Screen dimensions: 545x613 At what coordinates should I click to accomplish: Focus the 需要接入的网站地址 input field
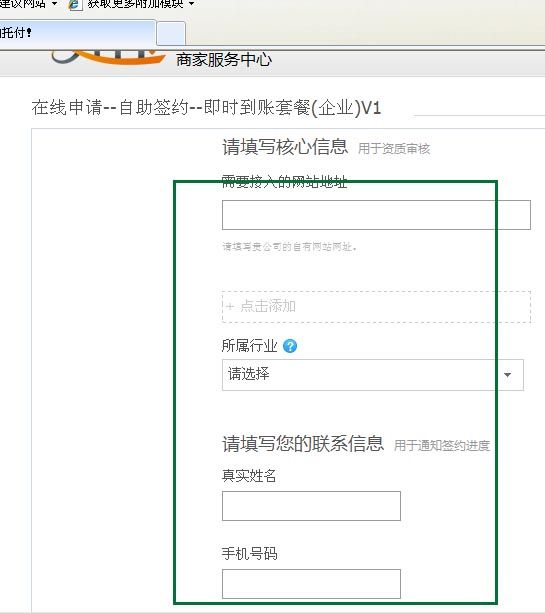pyautogui.click(x=376, y=215)
